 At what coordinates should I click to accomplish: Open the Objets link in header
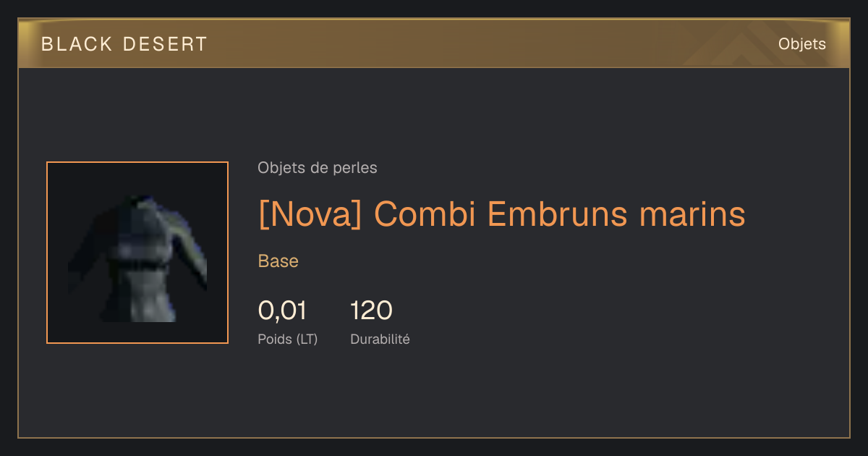tap(801, 44)
